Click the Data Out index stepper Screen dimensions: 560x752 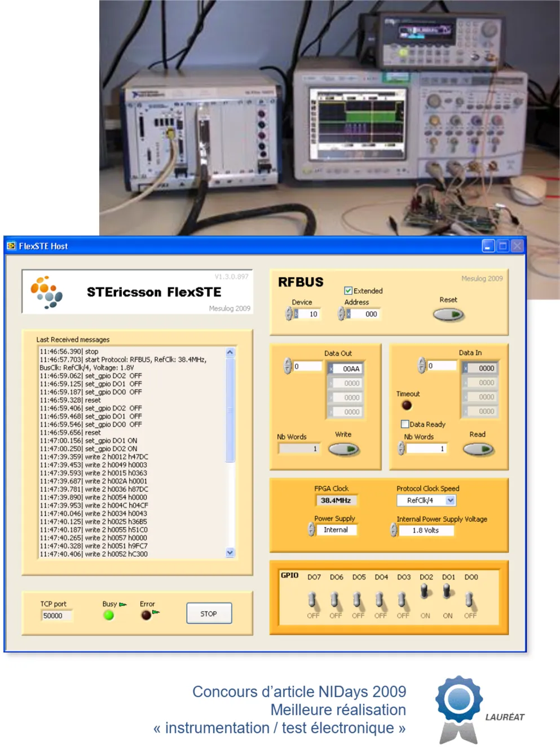point(288,366)
